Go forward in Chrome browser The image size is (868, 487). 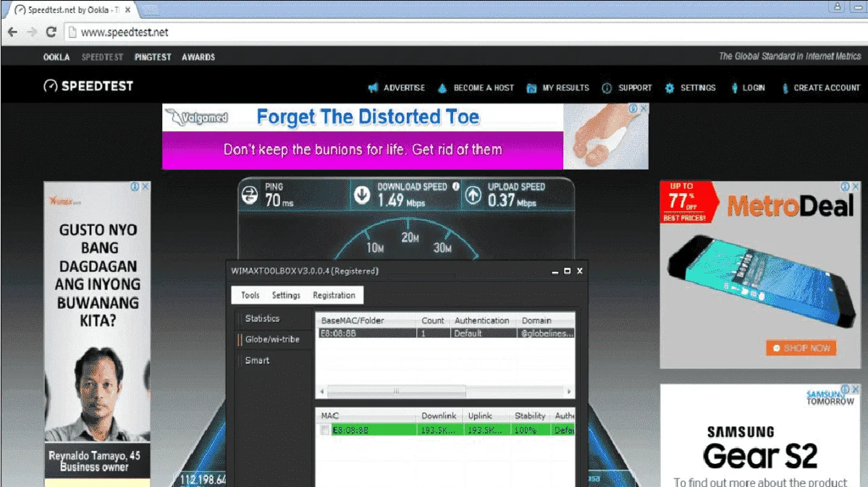[x=32, y=32]
